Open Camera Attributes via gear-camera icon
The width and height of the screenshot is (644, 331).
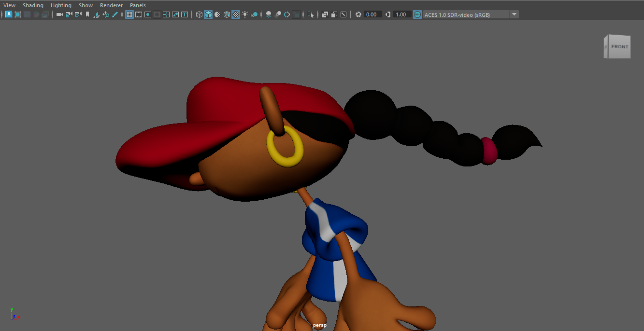pos(78,14)
